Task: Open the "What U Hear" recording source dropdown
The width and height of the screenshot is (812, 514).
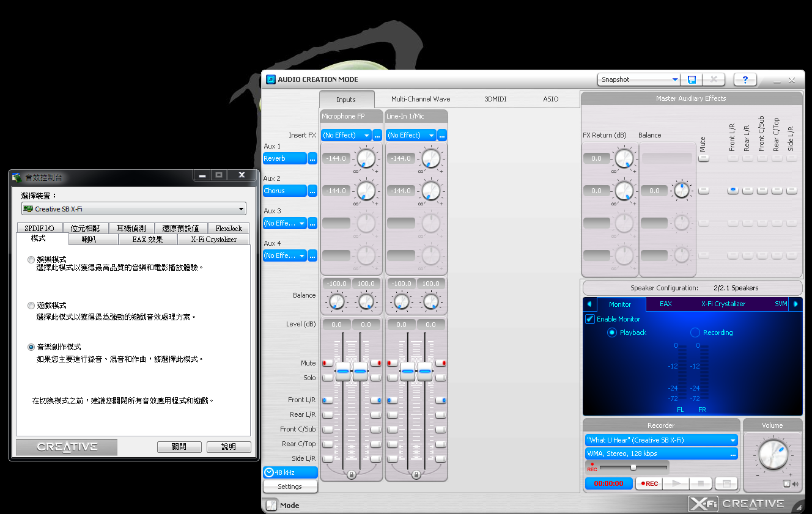Action: click(x=662, y=440)
